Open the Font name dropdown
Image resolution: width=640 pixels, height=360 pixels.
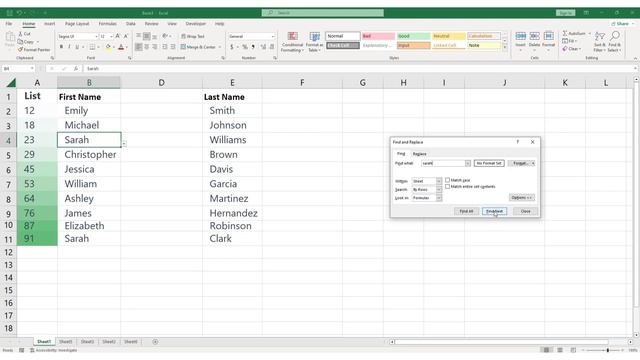[x=96, y=36]
